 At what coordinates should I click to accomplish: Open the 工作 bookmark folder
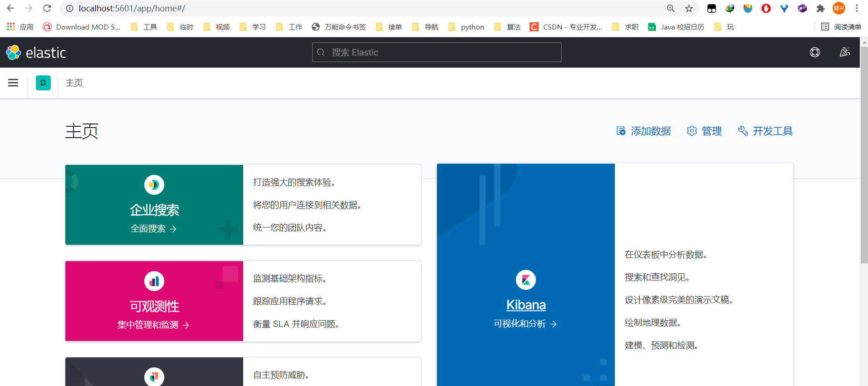pos(289,27)
